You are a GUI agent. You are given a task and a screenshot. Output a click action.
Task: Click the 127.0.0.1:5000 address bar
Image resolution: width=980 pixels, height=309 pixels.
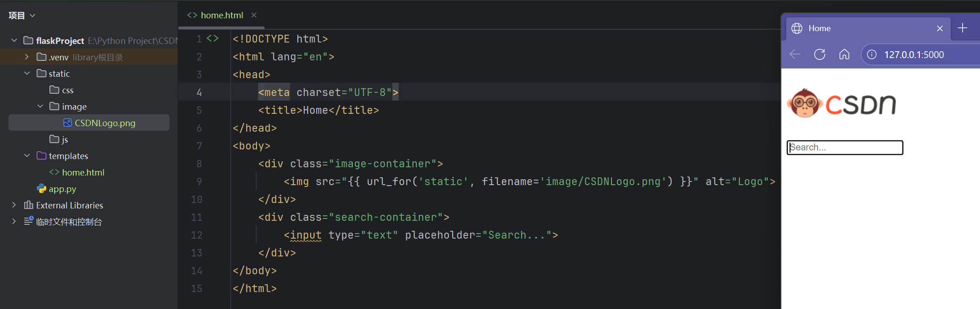click(914, 55)
